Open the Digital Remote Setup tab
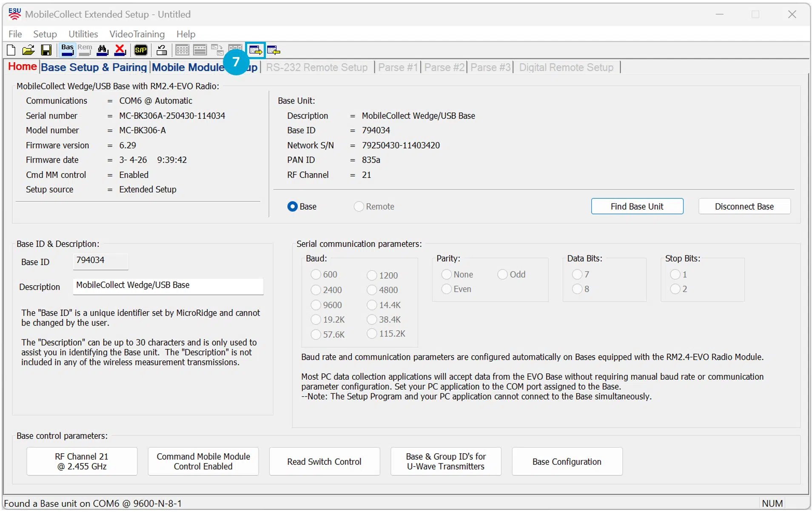This screenshot has height=512, width=812. point(566,67)
